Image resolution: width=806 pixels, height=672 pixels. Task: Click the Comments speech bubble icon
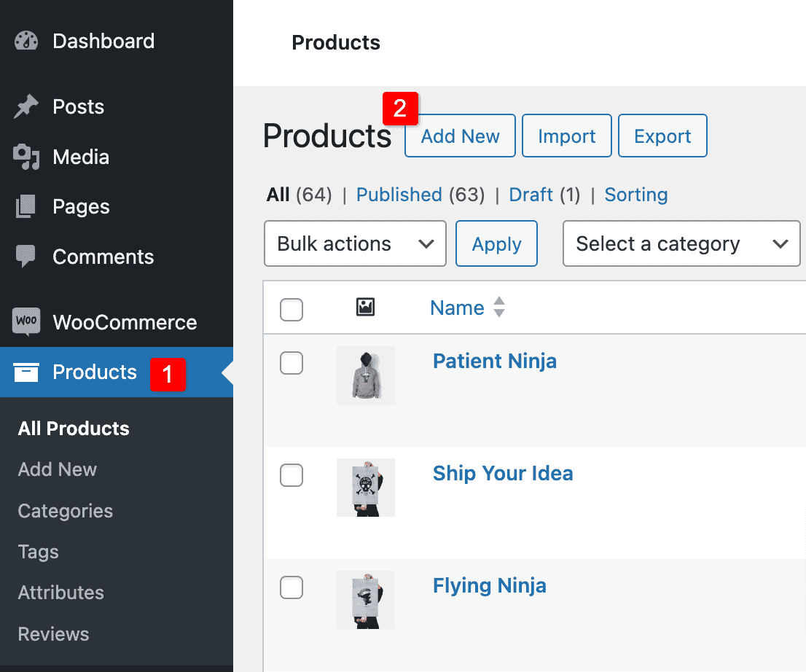[26, 257]
